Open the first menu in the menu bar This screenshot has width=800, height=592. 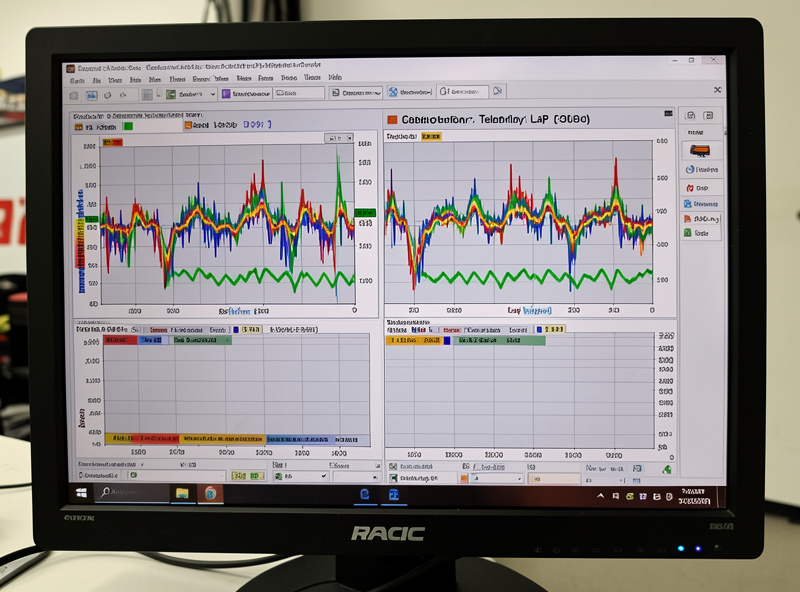[x=77, y=81]
